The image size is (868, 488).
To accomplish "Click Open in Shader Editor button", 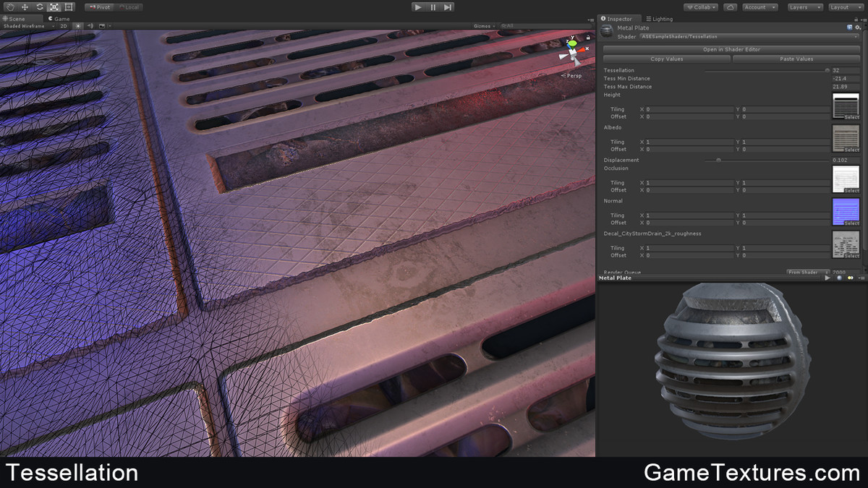I will point(731,49).
